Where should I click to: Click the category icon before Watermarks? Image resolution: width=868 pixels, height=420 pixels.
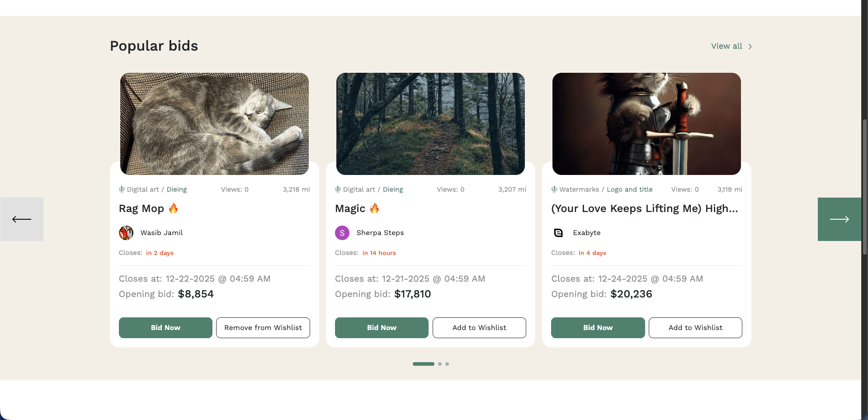pos(554,189)
